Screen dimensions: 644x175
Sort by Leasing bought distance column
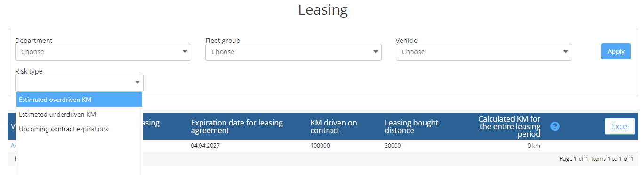pyautogui.click(x=411, y=126)
